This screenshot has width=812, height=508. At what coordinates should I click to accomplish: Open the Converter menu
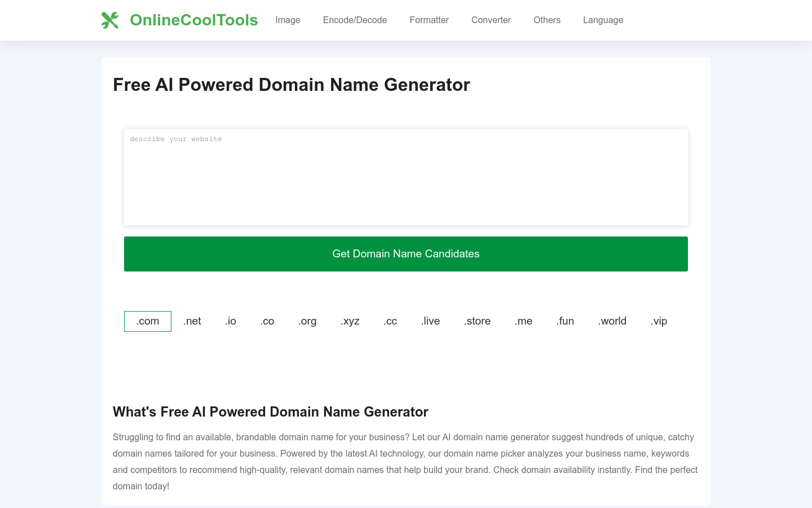tap(491, 20)
